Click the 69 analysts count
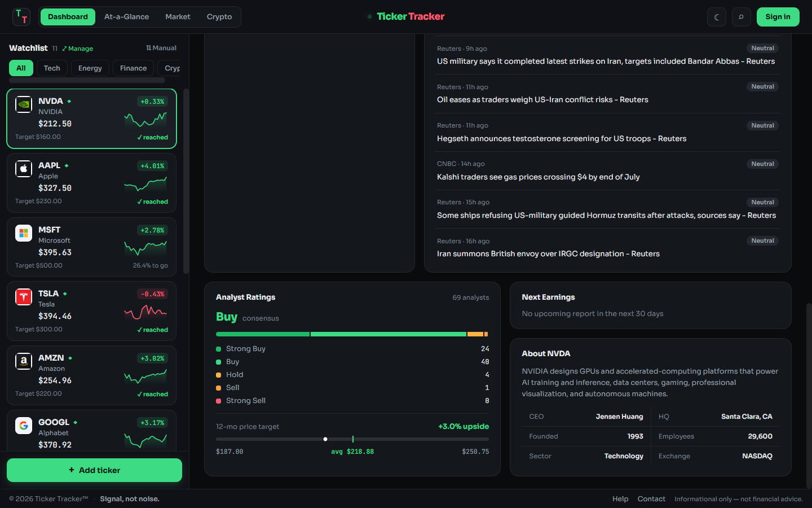The image size is (812, 508). tap(471, 297)
